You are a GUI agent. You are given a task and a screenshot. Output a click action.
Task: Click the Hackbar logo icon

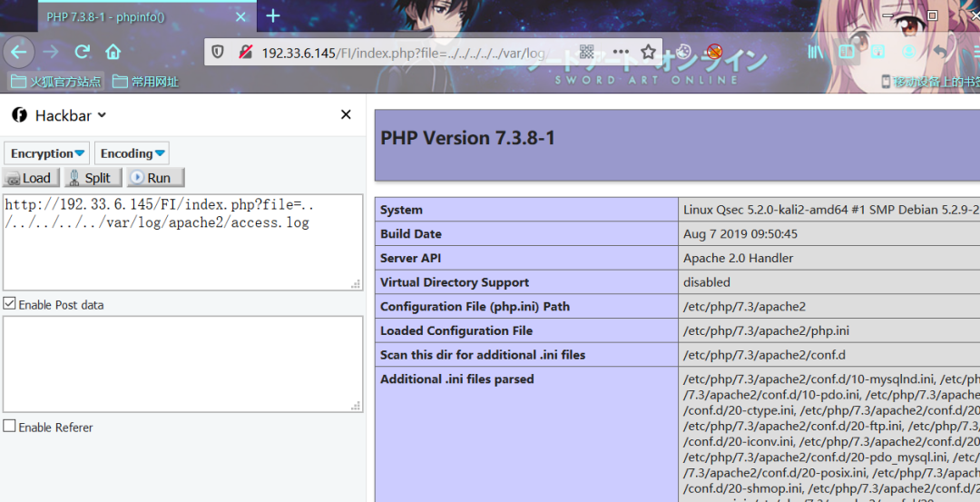(x=19, y=115)
